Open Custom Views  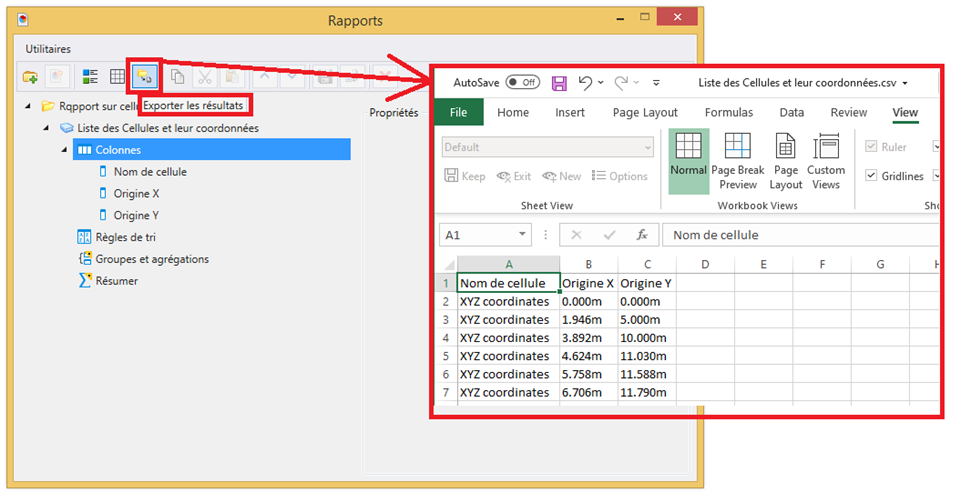click(x=825, y=162)
